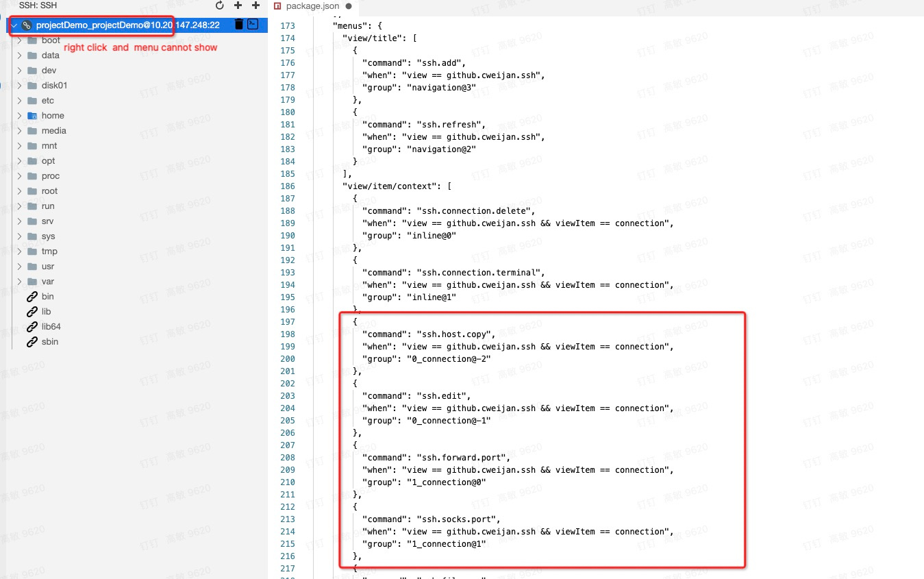Select the usr folder name
Image resolution: width=924 pixels, height=579 pixels.
point(48,267)
